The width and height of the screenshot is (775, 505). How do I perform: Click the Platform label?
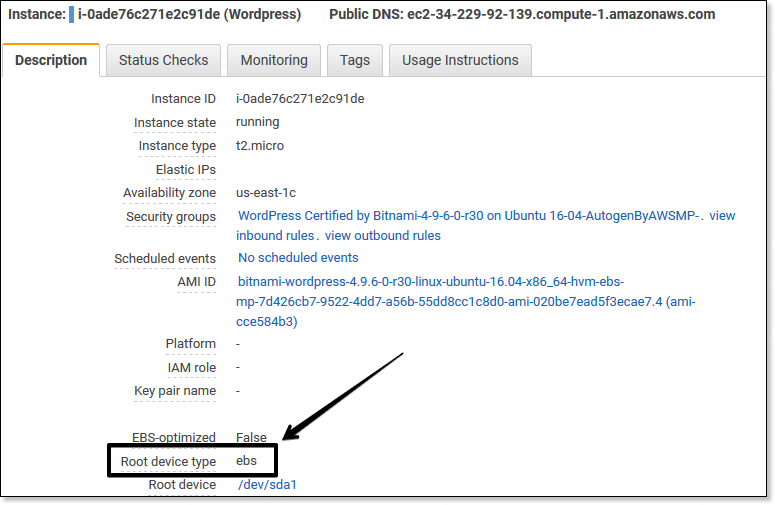click(191, 343)
